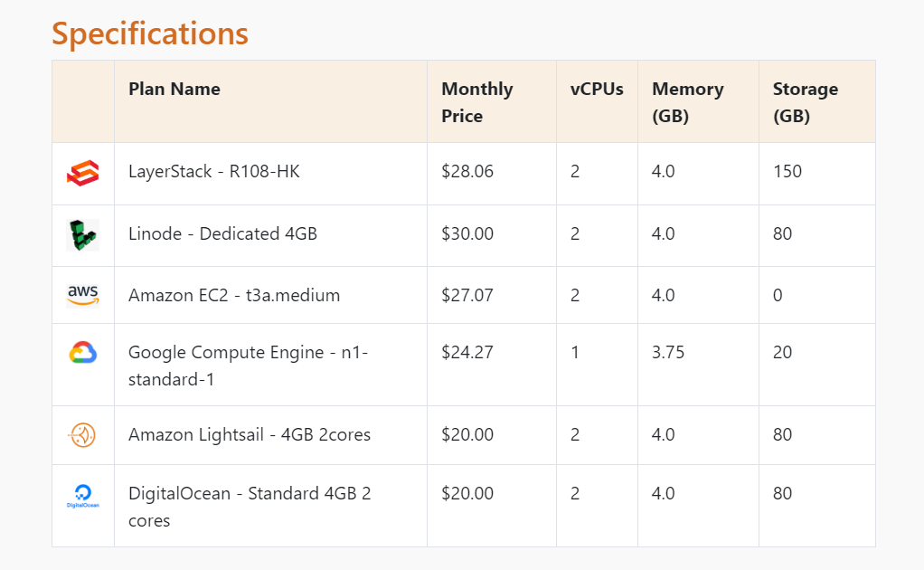Click the Specifications heading
Screen dimensions: 924x570
150,33
